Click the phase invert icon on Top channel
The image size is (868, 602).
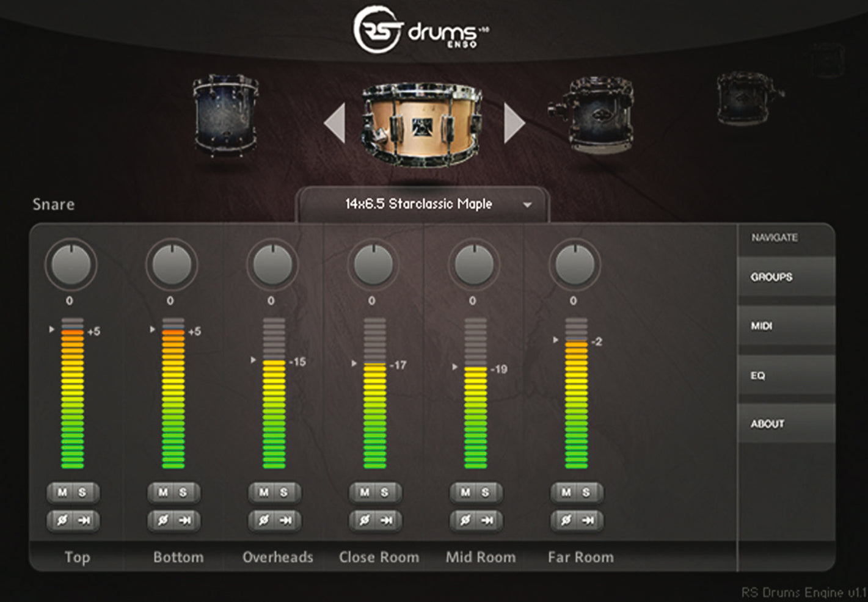(60, 521)
